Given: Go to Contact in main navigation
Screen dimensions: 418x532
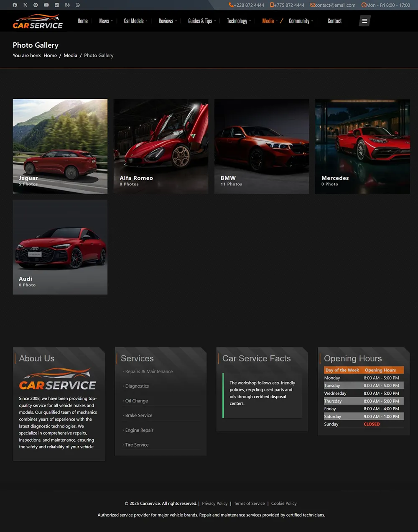Looking at the screenshot, I should [x=334, y=21].
